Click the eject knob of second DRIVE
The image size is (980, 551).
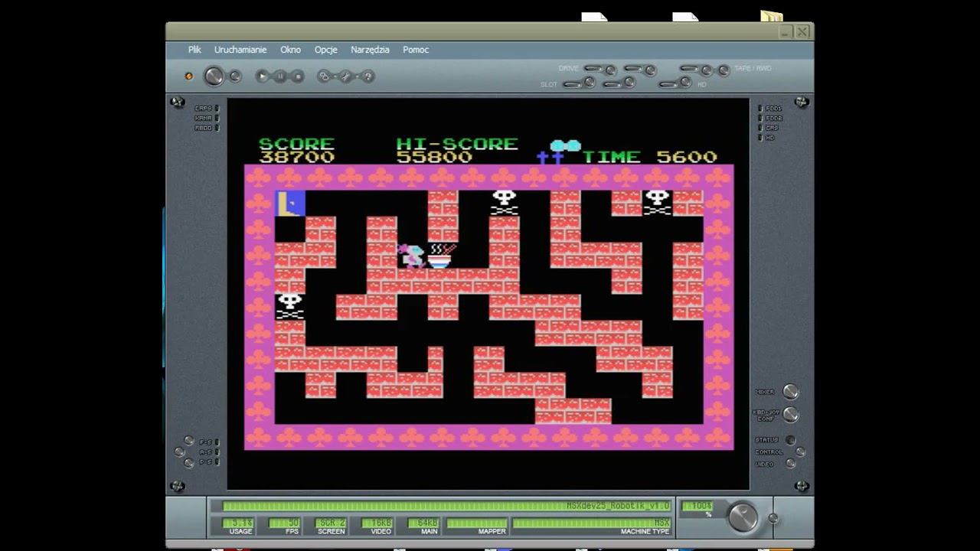pyautogui.click(x=650, y=70)
